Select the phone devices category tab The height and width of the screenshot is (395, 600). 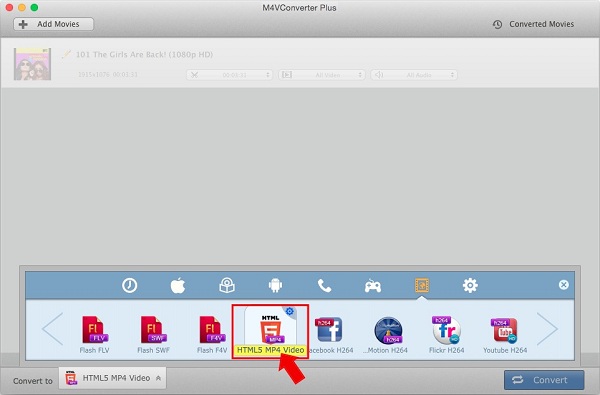tap(324, 286)
